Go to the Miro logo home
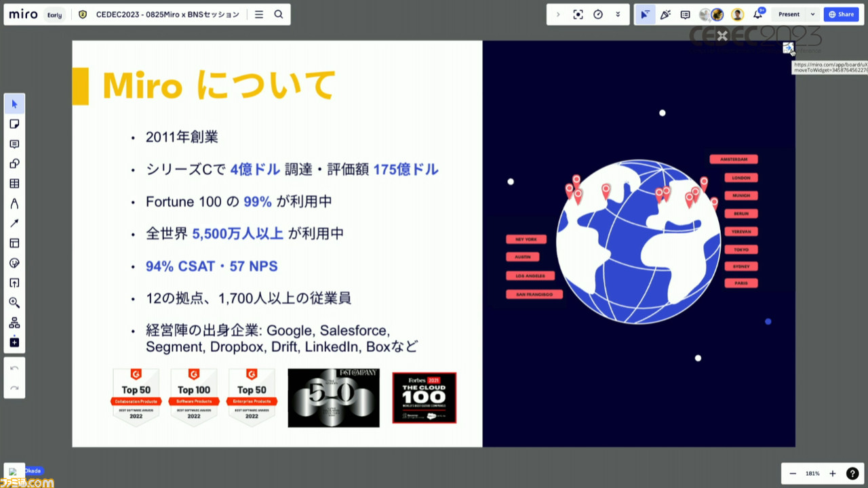 pyautogui.click(x=23, y=14)
